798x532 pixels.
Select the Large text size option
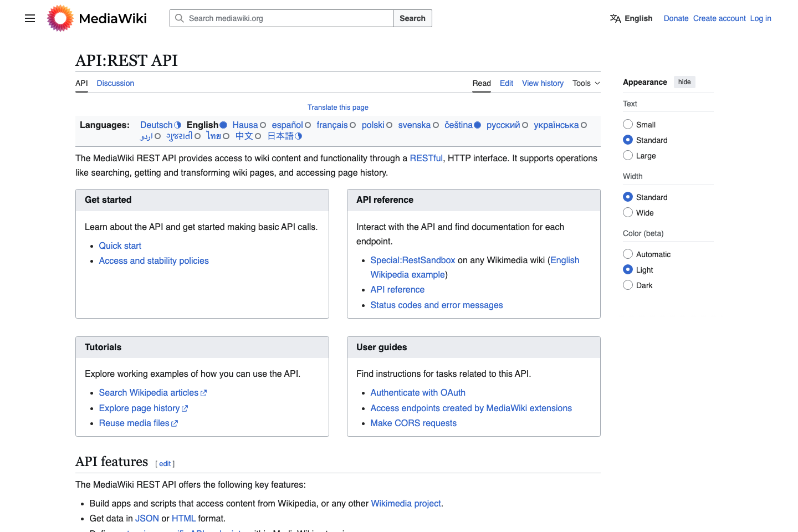click(627, 155)
